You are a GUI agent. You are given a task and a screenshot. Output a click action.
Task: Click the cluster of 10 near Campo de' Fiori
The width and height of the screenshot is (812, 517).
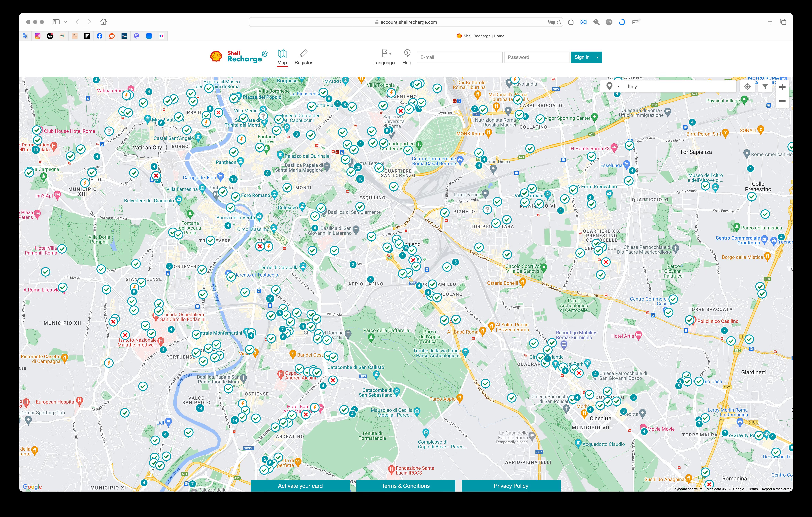233,179
